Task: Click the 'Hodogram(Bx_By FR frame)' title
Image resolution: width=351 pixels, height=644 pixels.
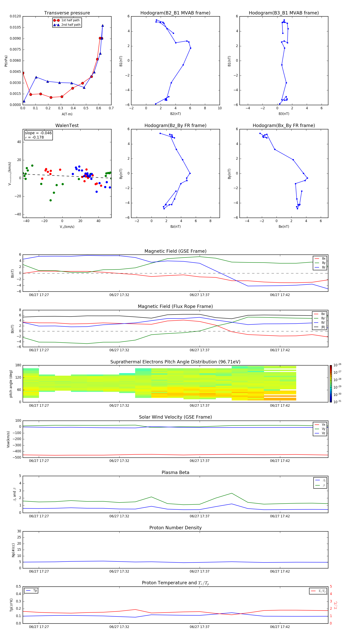Action: [284, 125]
